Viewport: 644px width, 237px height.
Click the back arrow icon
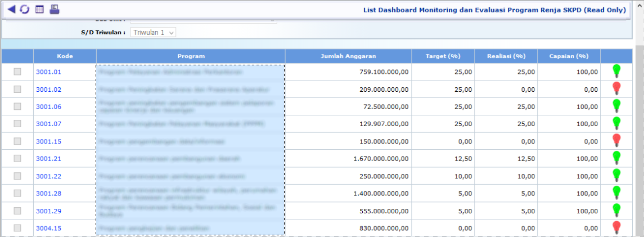coord(11,10)
